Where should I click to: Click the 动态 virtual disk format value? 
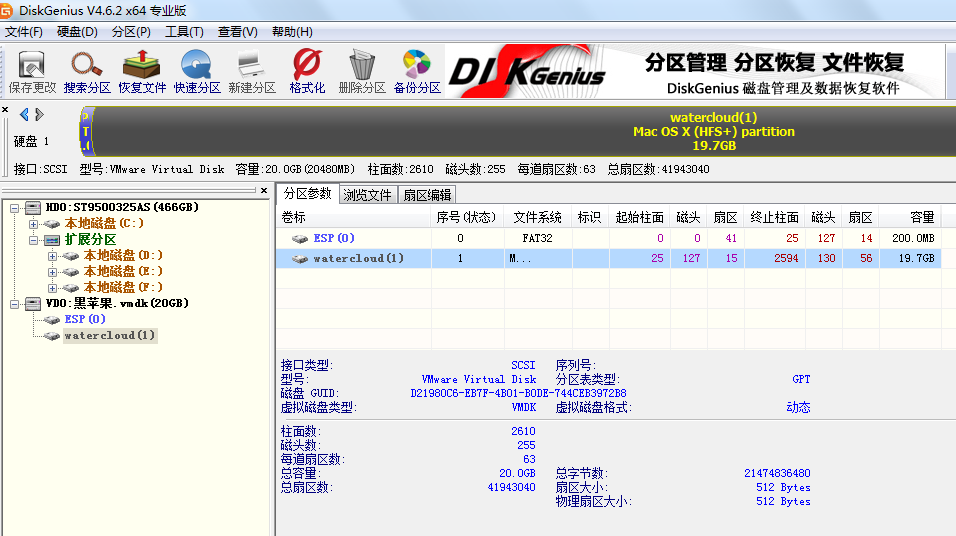click(x=798, y=407)
